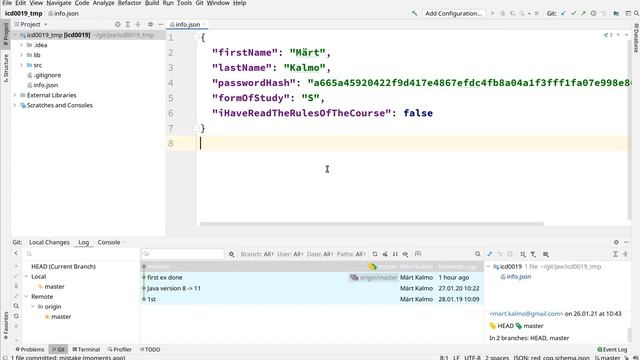The width and height of the screenshot is (640, 360).
Task: Toggle the Favorites tool window side tab
Action: coord(6,325)
